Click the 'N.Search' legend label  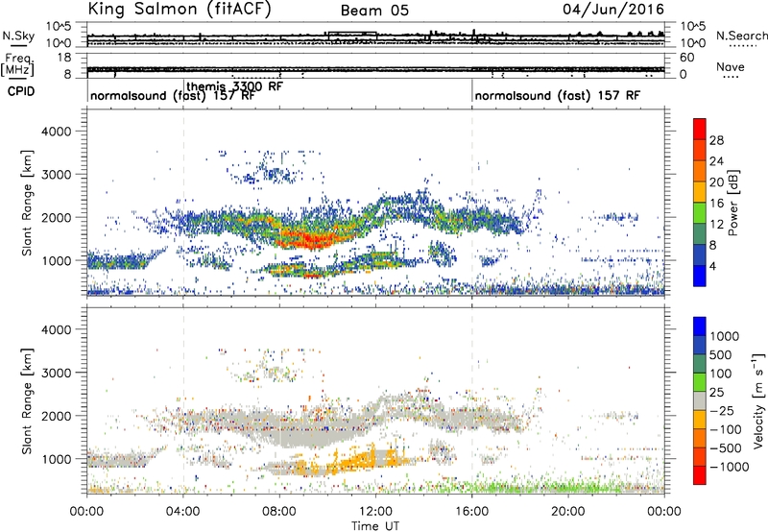(x=741, y=36)
